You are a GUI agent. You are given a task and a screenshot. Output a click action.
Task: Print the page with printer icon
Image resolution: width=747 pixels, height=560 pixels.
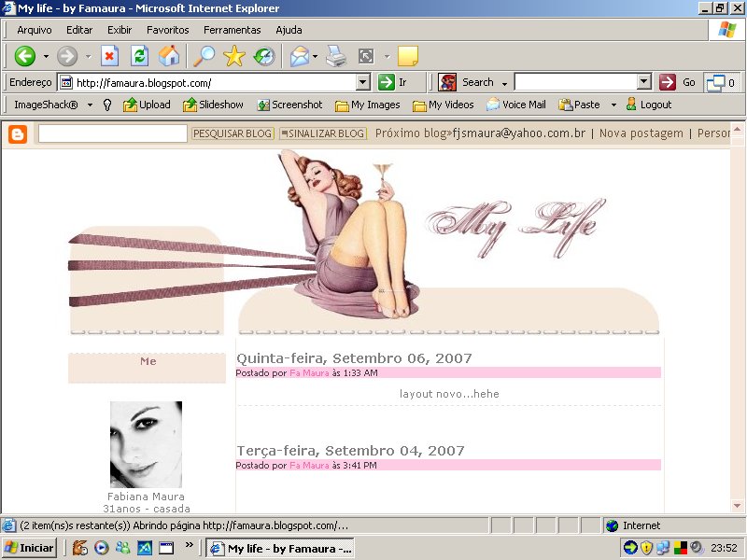[336, 56]
